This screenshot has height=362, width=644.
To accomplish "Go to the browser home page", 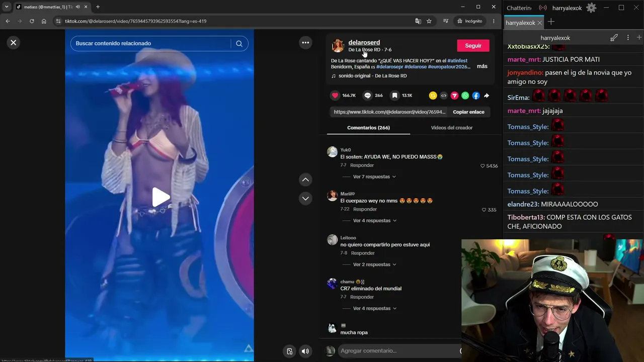I will (x=44, y=21).
